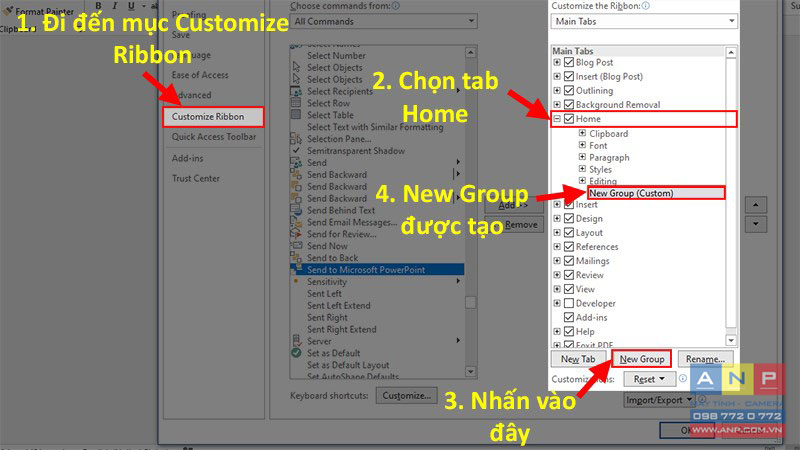The image size is (800, 450).
Task: Select the Send Email Messages command icon
Action: (296, 222)
